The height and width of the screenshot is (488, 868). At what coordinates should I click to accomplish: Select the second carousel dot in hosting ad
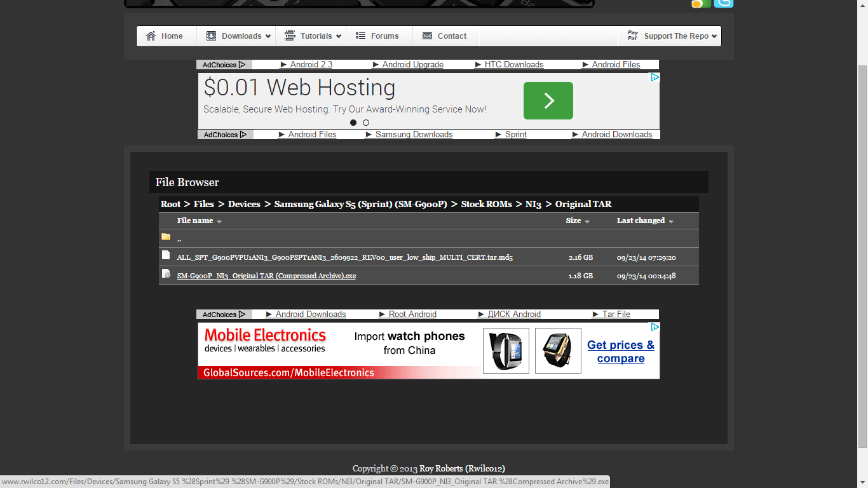(x=366, y=123)
